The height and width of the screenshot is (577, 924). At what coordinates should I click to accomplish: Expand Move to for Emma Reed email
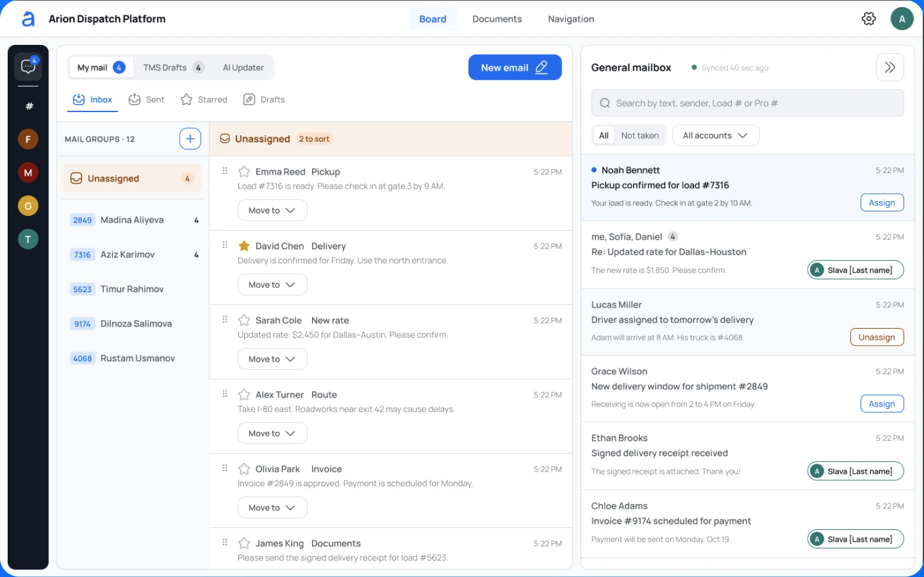point(272,211)
